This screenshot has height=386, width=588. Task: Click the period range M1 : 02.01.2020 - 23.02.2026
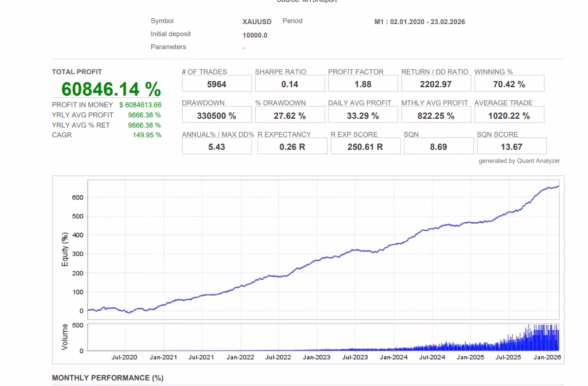pos(420,22)
